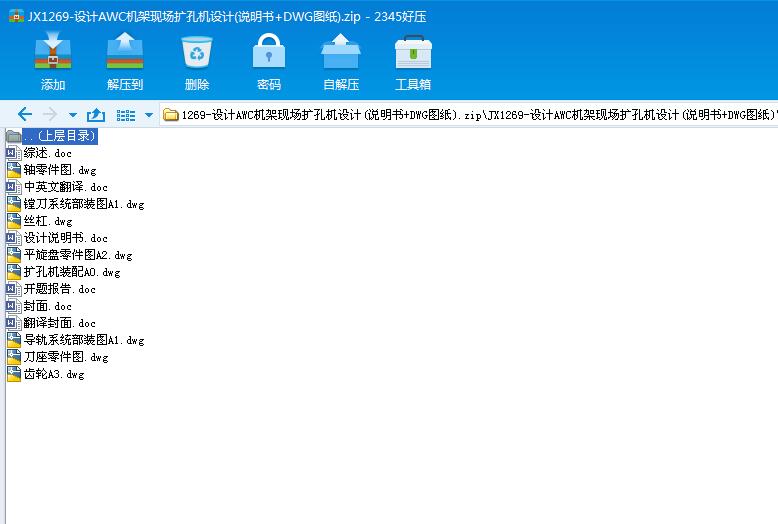778x524 pixels.
Task: Open the 密码 (Password) lock icon
Action: pyautogui.click(x=269, y=51)
